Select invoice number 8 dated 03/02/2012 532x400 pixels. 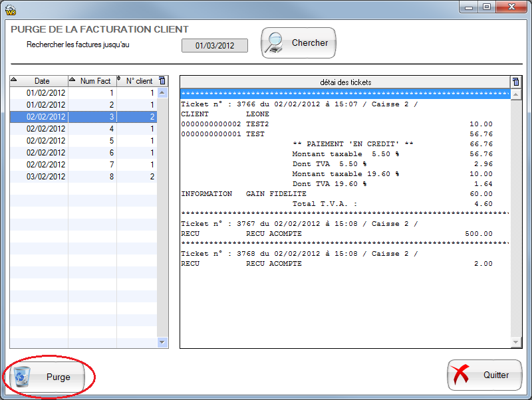(x=83, y=177)
